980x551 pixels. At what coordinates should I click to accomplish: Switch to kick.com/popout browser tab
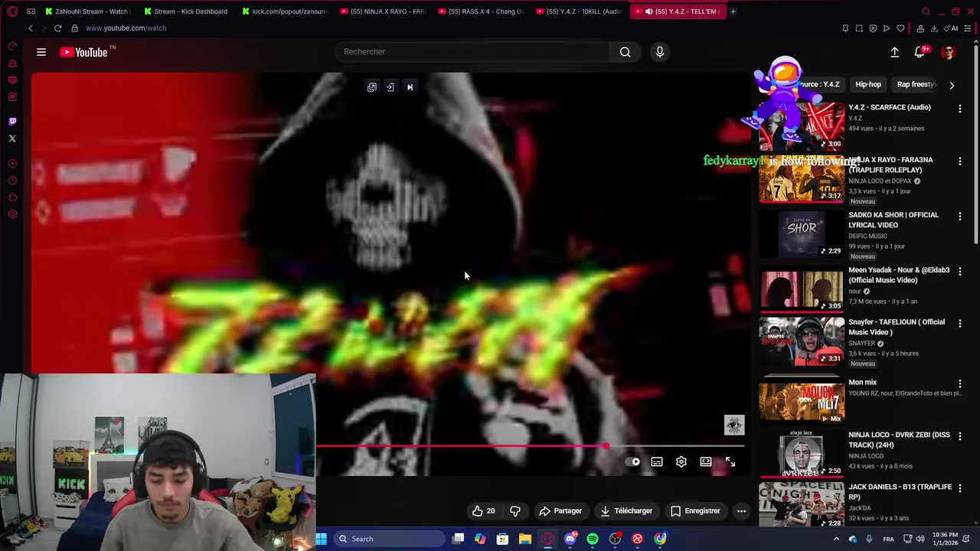click(x=284, y=11)
